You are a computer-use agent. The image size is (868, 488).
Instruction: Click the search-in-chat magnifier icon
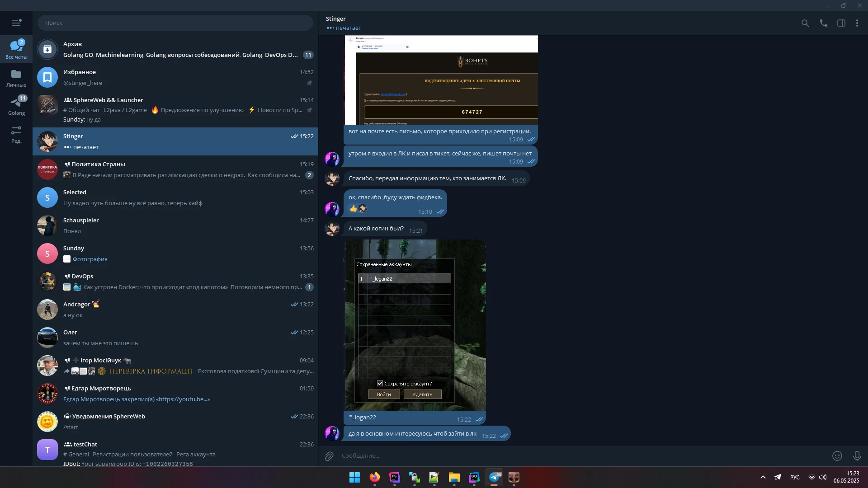coord(805,23)
